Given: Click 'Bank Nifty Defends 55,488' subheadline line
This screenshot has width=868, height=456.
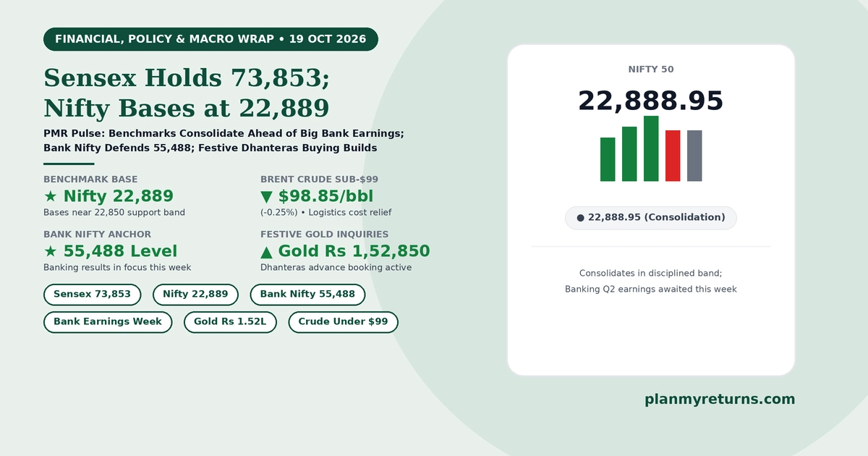Looking at the screenshot, I should [x=117, y=148].
